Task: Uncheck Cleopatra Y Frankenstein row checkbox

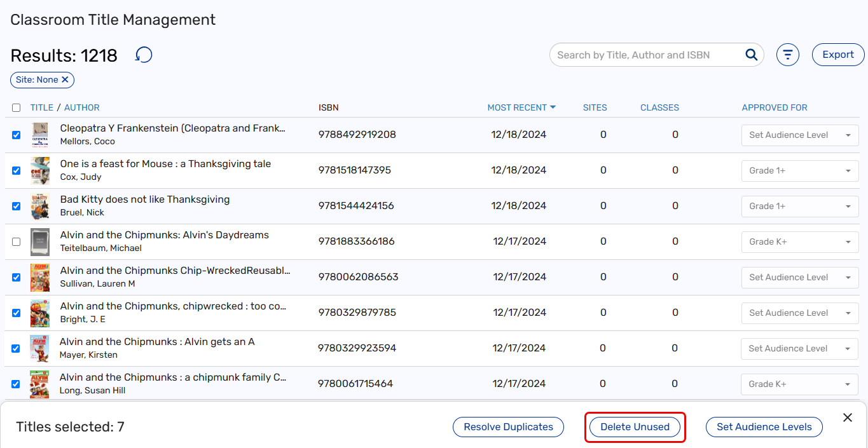Action: point(17,135)
